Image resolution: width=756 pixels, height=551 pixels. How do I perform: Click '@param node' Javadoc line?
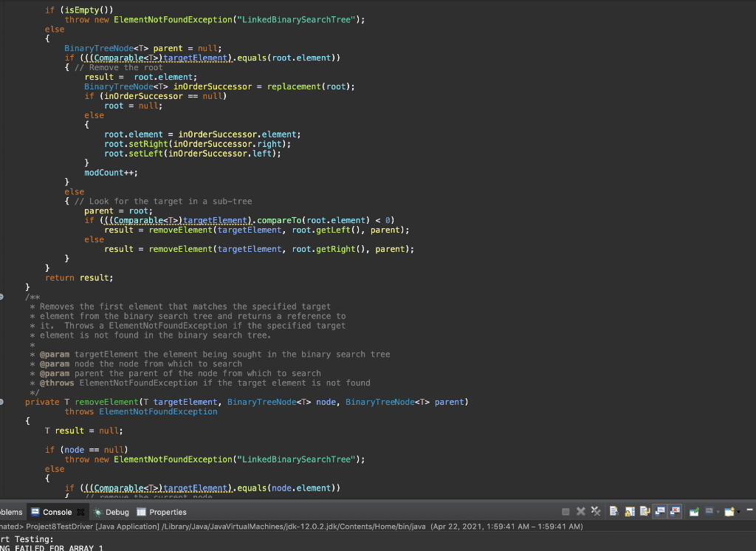tap(141, 364)
